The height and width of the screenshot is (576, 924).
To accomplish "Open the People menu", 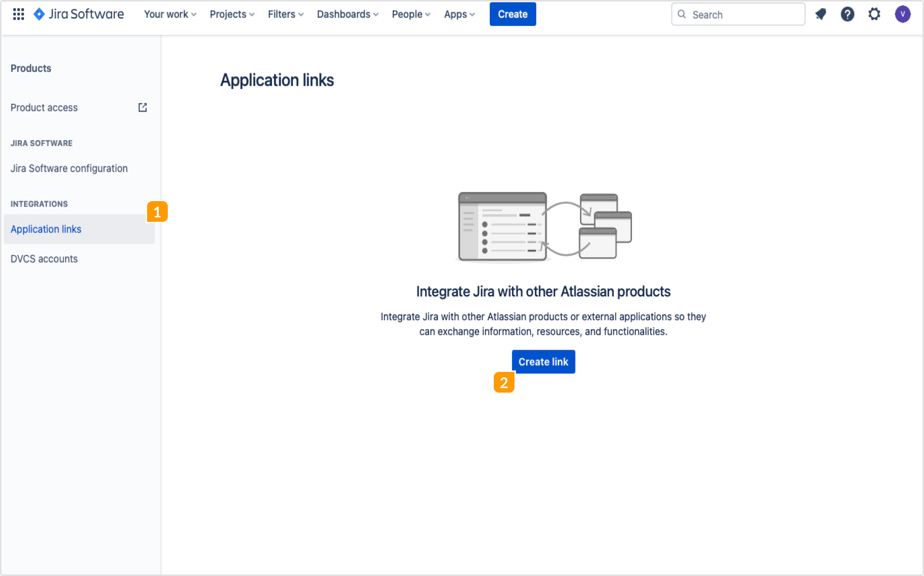I will click(411, 14).
